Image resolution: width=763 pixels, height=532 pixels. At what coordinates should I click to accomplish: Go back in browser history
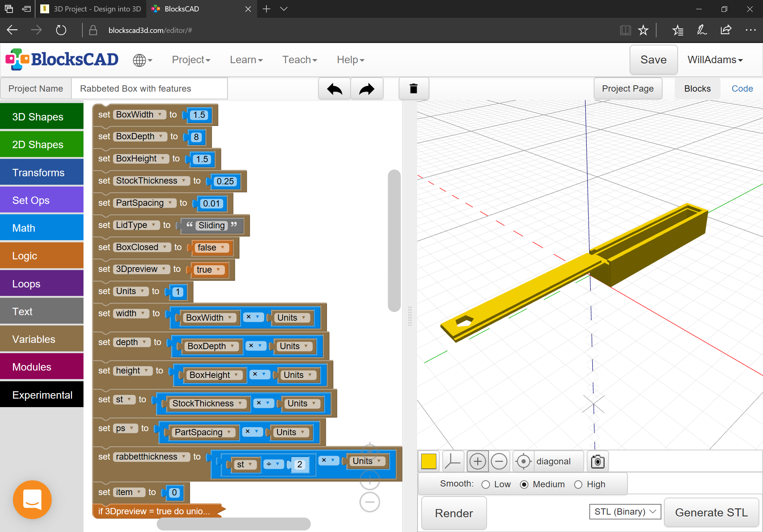tap(12, 30)
